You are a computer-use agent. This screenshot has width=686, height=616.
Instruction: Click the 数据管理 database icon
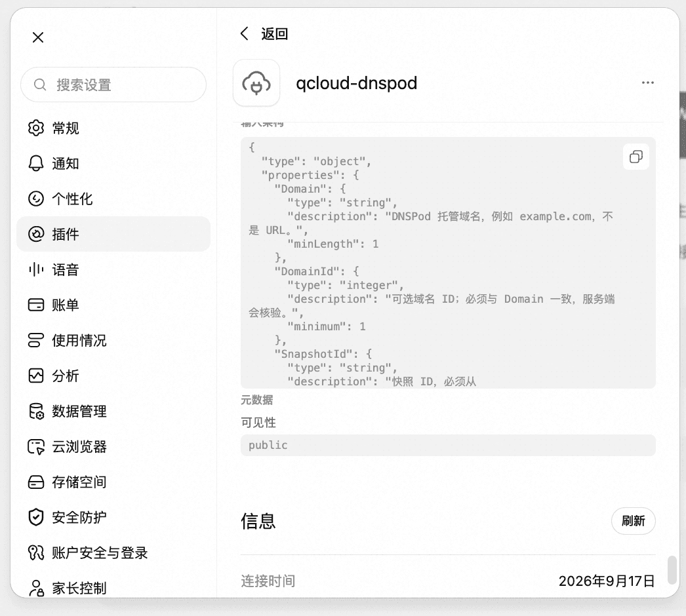coord(36,411)
